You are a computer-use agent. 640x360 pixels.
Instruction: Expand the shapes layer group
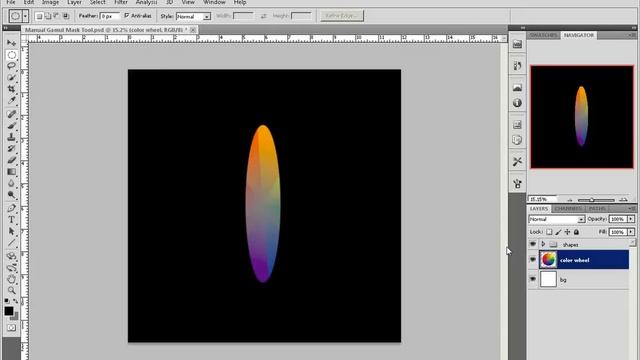543,244
